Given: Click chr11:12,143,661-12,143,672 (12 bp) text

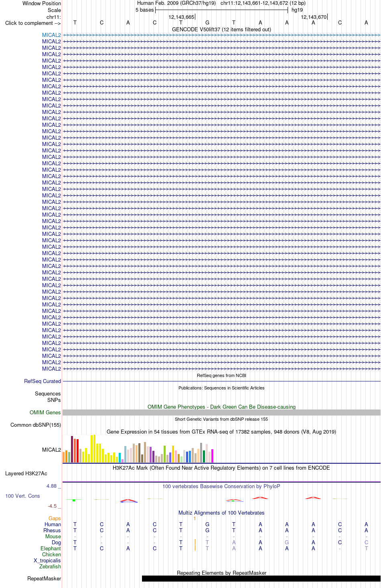Looking at the screenshot, I should (x=263, y=3).
